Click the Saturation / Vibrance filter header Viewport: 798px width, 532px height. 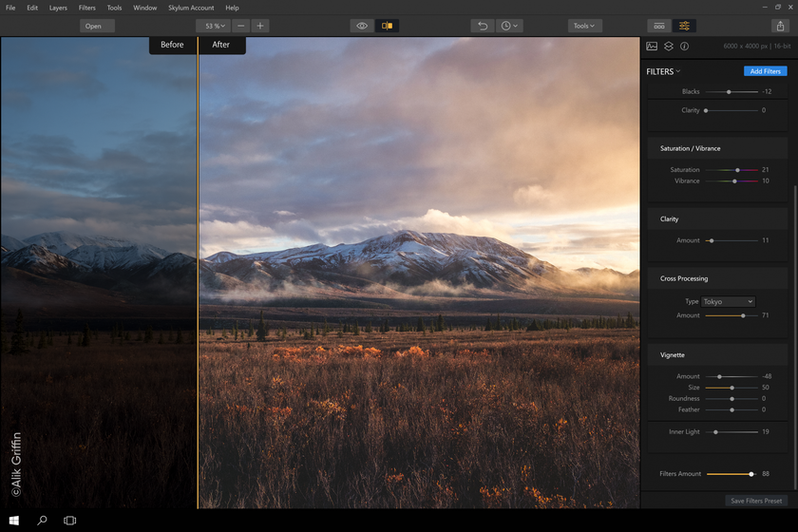pyautogui.click(x=717, y=148)
